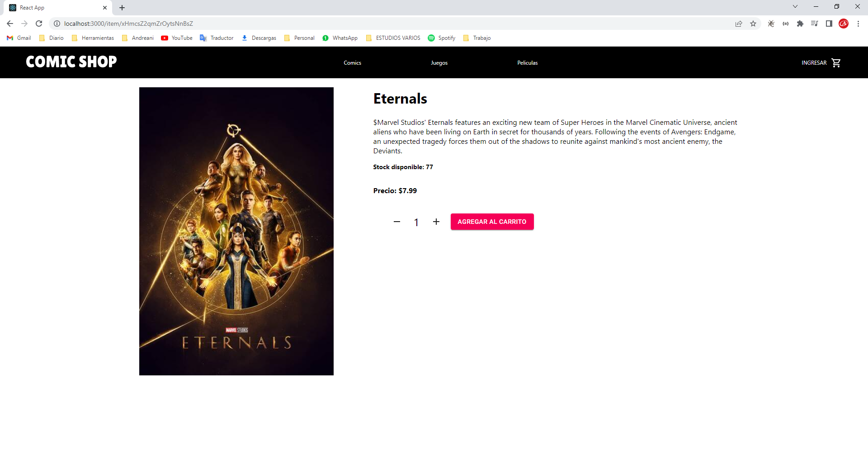Click the AGREGAR AL CARRITO button
This screenshot has width=868, height=469.
coord(492,222)
